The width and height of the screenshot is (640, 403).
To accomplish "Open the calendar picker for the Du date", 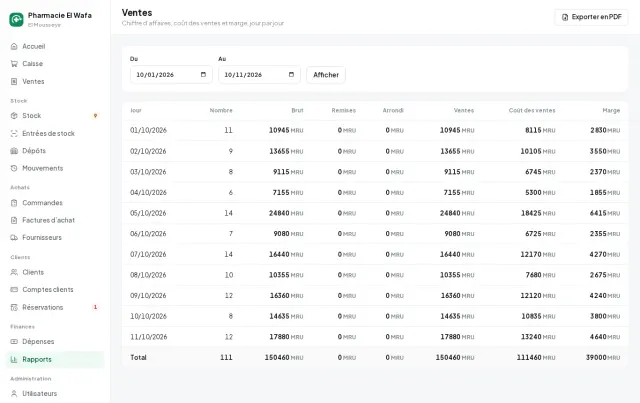I will (x=203, y=75).
